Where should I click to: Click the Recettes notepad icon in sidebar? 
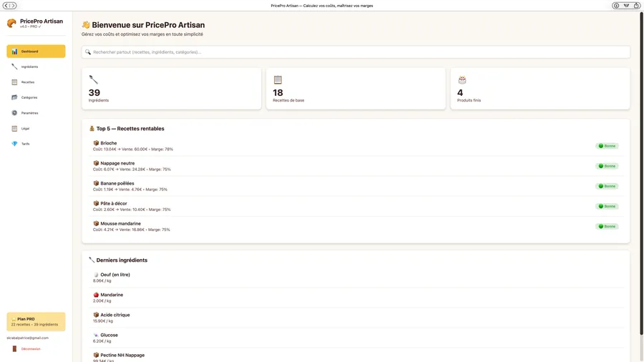pos(14,82)
